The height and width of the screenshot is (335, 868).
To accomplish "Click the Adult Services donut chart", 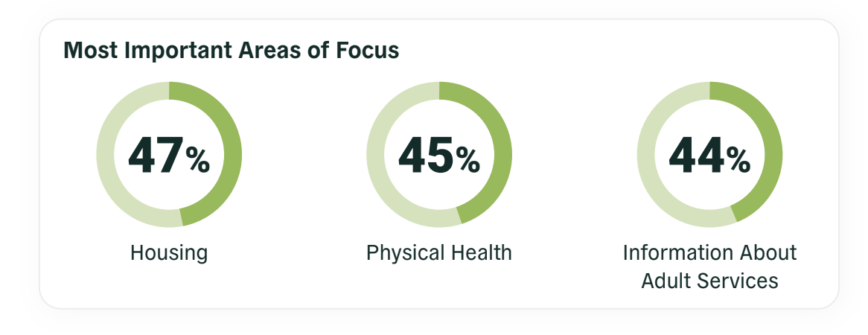I will tap(709, 155).
